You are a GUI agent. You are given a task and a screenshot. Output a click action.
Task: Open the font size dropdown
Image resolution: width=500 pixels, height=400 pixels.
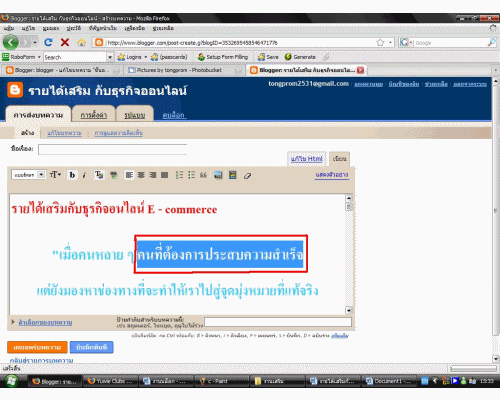[55, 174]
